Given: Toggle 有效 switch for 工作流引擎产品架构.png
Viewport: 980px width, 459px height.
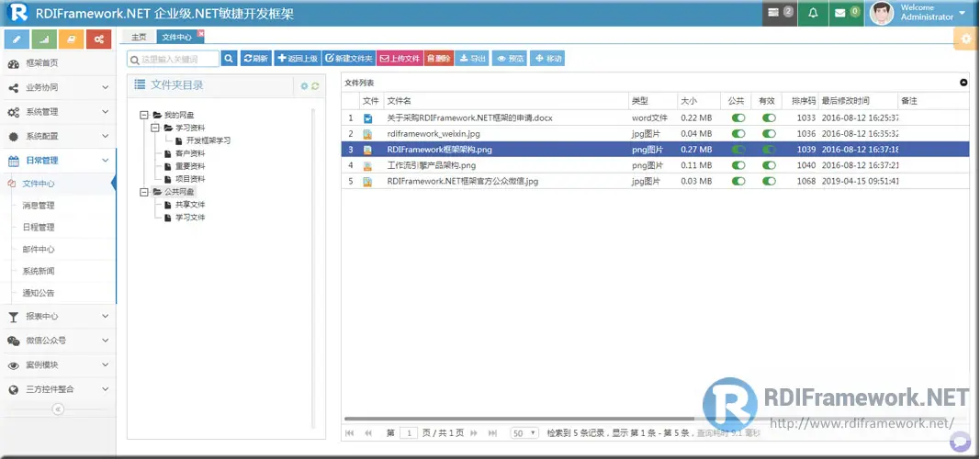Looking at the screenshot, I should point(769,165).
